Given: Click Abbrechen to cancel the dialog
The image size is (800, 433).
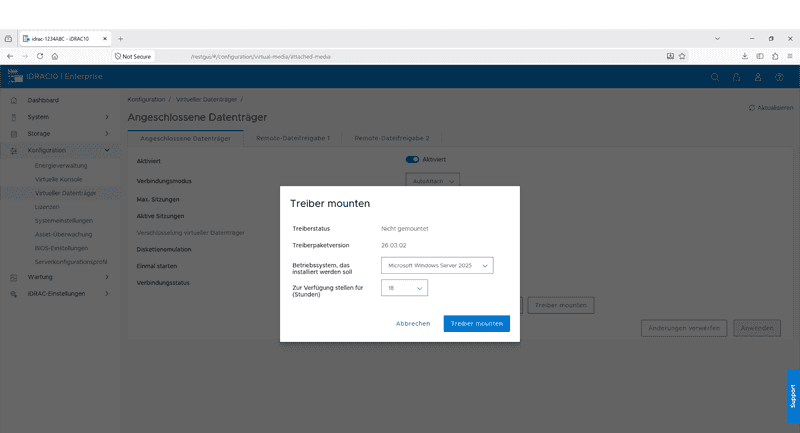Looking at the screenshot, I should 413,323.
